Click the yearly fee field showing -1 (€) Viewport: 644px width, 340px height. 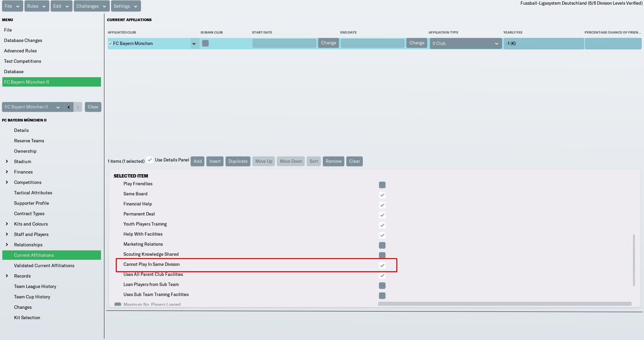544,44
